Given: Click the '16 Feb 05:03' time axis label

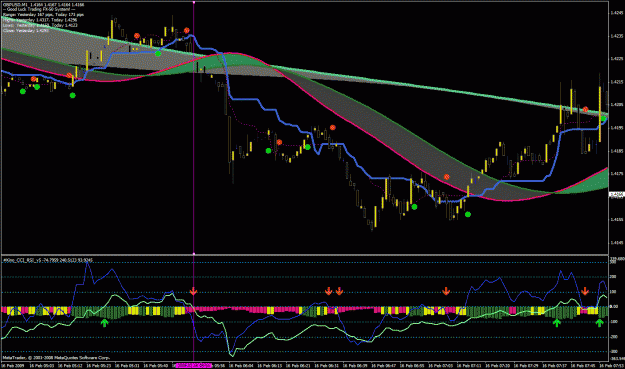Looking at the screenshot, I should click(41, 365).
